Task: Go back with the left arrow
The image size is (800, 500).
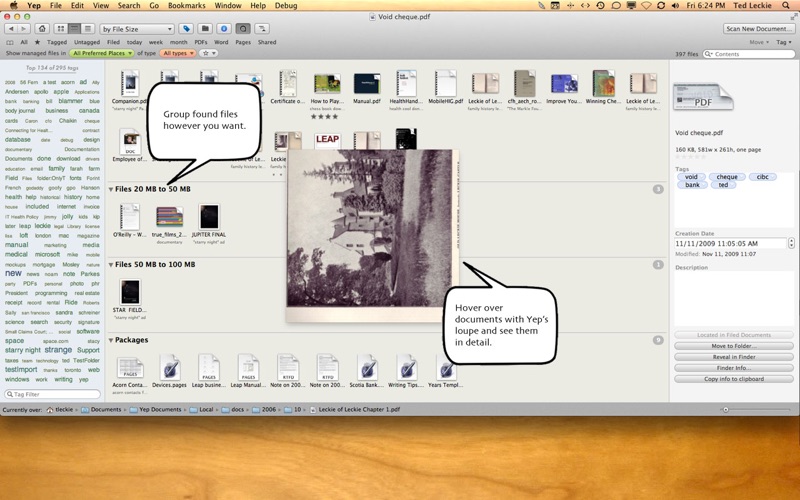Action: [11, 28]
